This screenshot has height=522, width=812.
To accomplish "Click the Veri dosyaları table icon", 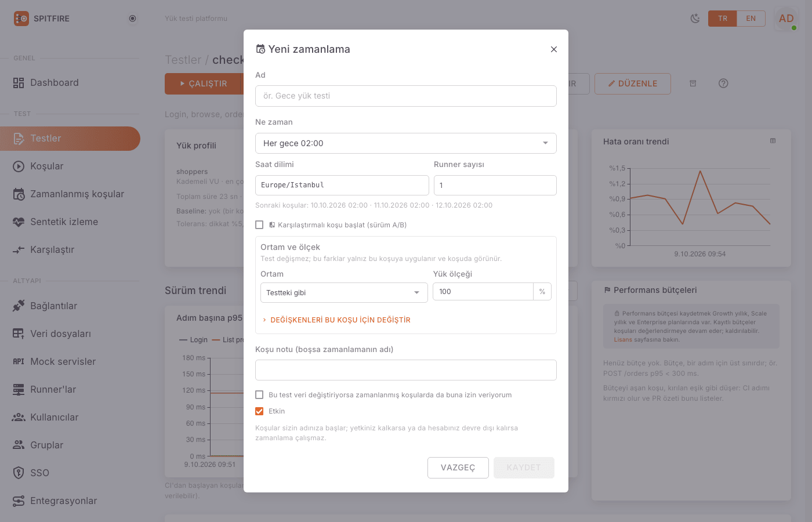I will [x=19, y=333].
